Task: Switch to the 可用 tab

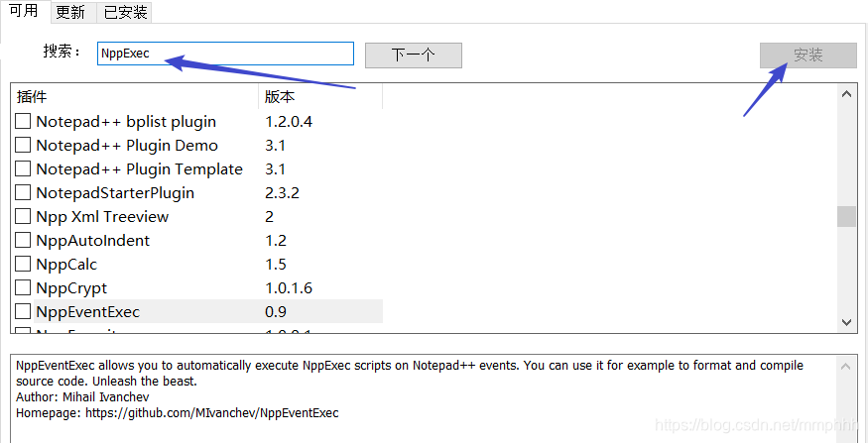Action: 24,11
